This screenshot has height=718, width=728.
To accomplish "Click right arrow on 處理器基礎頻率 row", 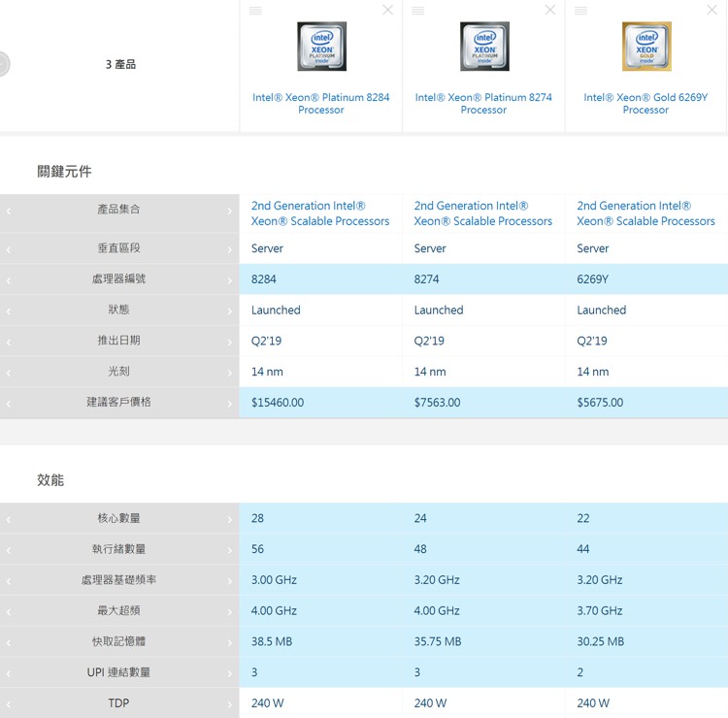I will click(x=230, y=581).
